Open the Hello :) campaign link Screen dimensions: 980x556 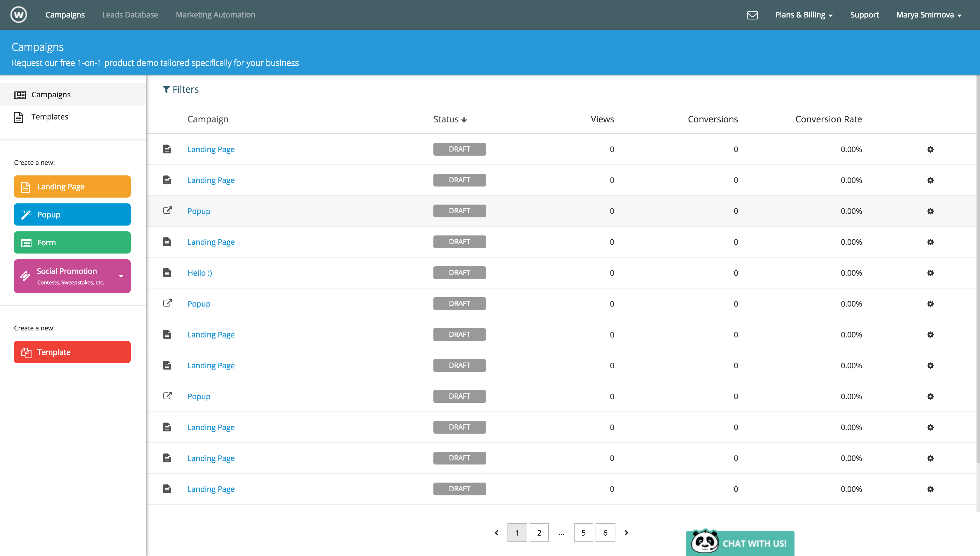pyautogui.click(x=199, y=273)
